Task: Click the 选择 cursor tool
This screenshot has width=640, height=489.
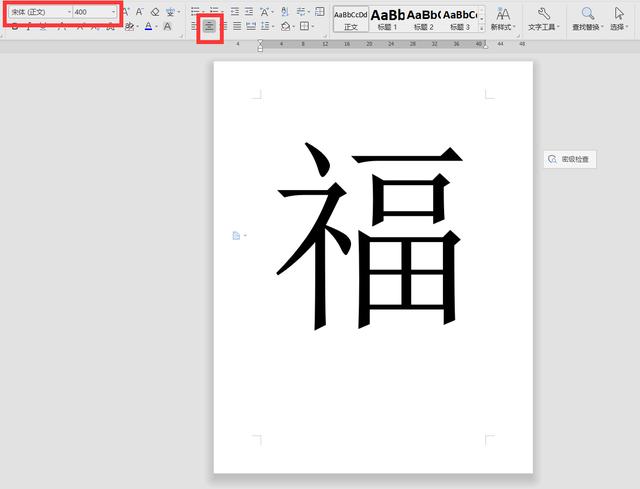Action: [620, 18]
